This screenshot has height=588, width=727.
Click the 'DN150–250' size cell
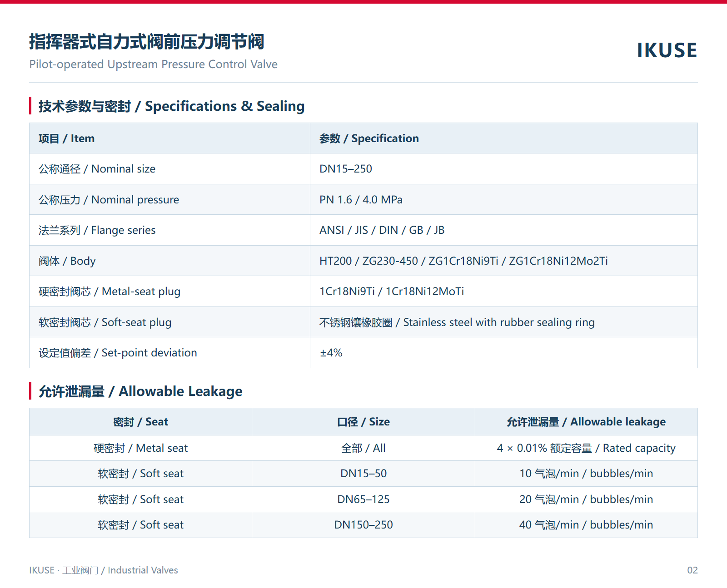tap(363, 525)
